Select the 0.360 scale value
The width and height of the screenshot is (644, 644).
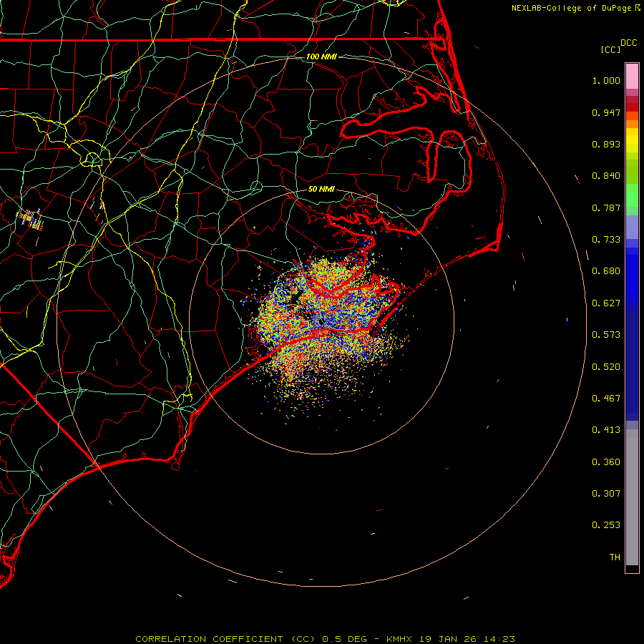[x=606, y=462]
